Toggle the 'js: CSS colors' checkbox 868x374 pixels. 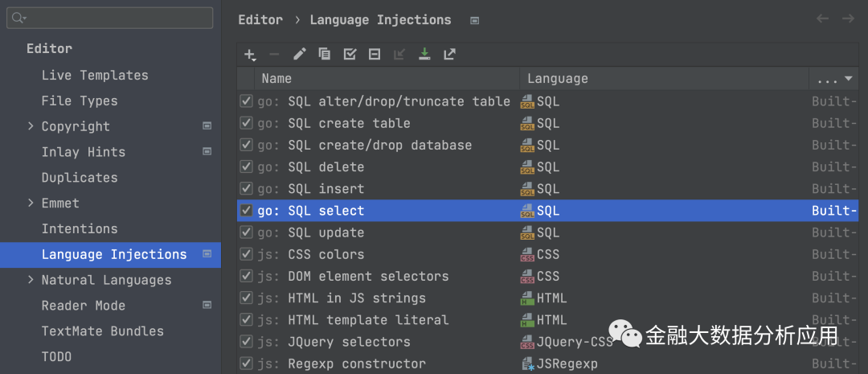click(247, 254)
